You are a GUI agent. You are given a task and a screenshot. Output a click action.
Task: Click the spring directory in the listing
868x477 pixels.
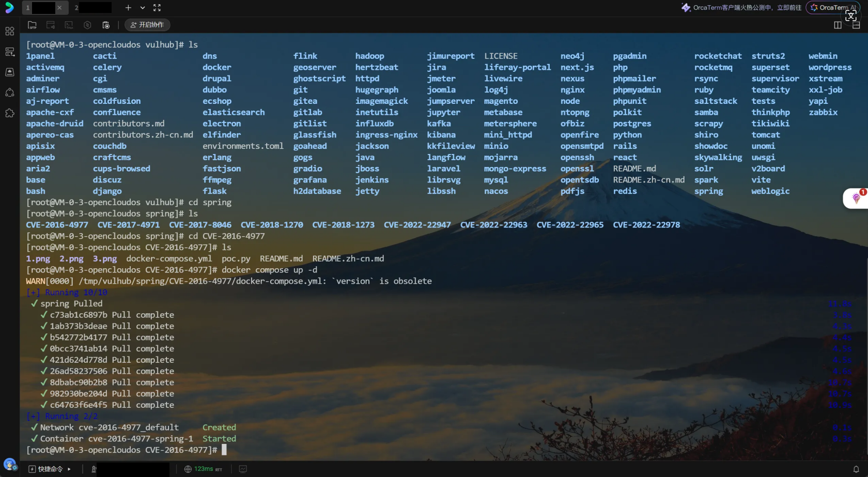[708, 191]
